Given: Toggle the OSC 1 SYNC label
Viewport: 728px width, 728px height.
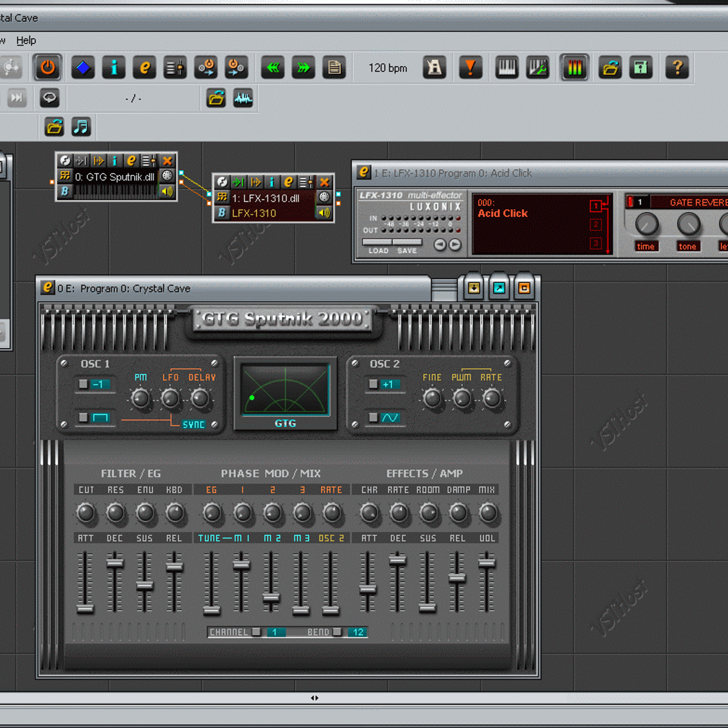Looking at the screenshot, I should [193, 425].
